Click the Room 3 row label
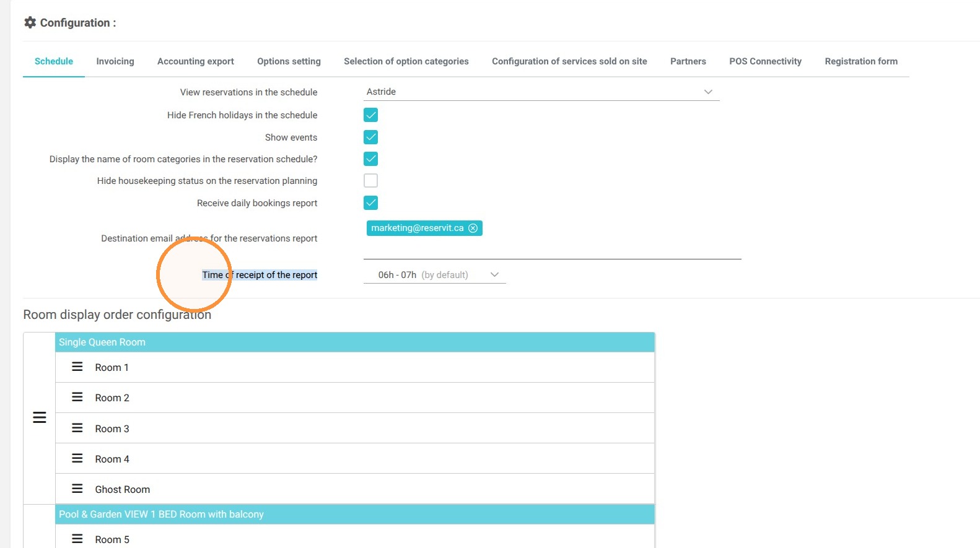This screenshot has height=548, width=980. pyautogui.click(x=112, y=428)
